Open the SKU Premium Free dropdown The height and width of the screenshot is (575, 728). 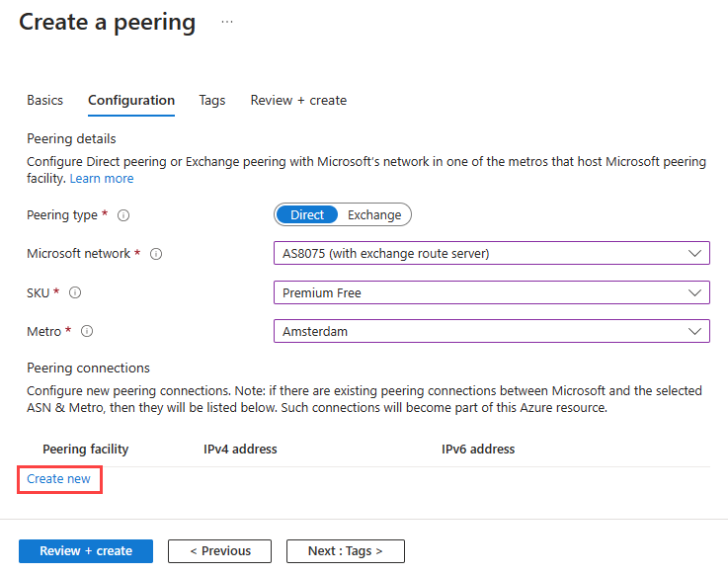tap(491, 292)
